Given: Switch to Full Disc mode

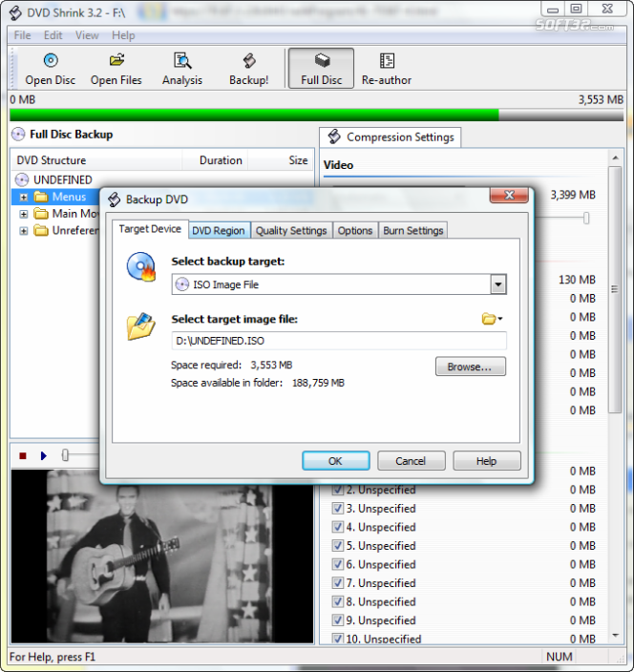Looking at the screenshot, I should click(321, 69).
